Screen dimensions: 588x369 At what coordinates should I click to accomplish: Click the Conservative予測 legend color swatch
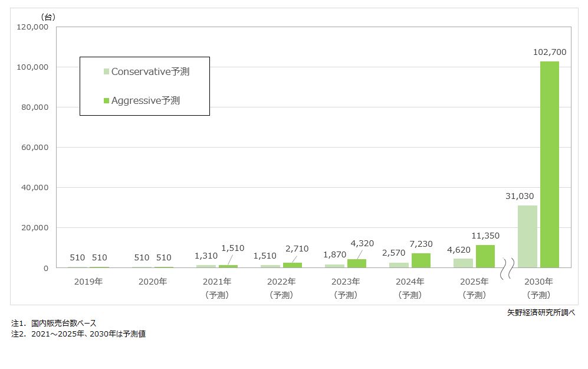click(x=107, y=72)
